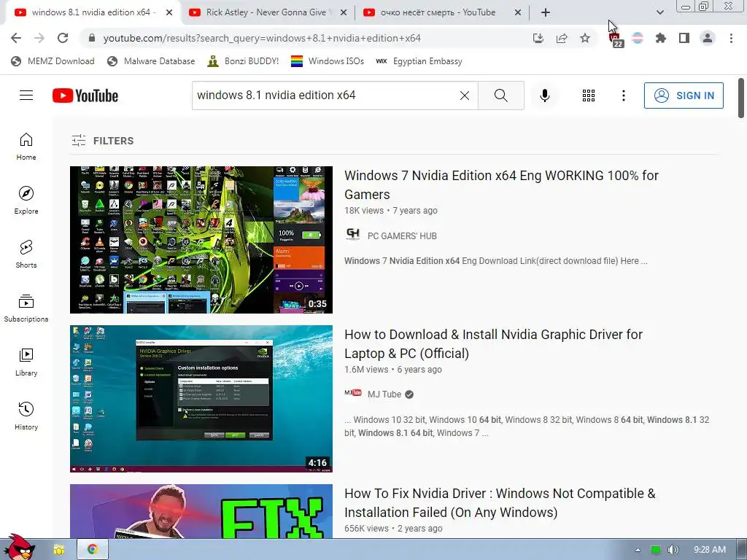Open the tab search dropdown chevron

click(659, 12)
